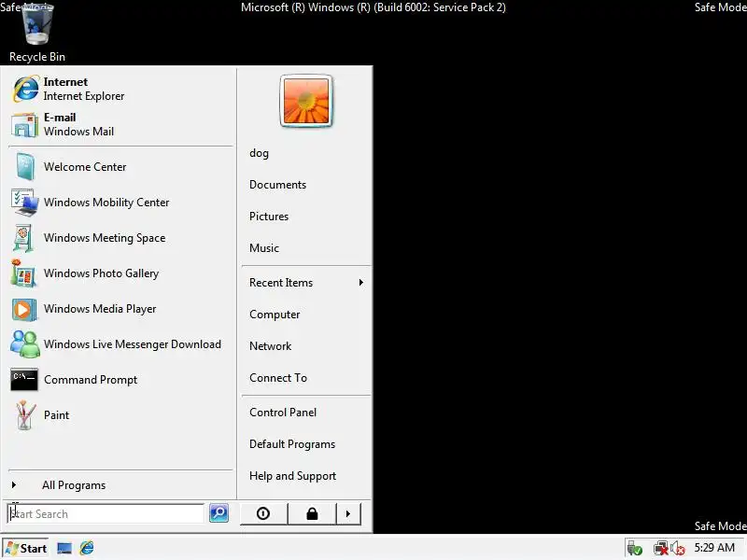Click the muted volume tray icon

678,549
